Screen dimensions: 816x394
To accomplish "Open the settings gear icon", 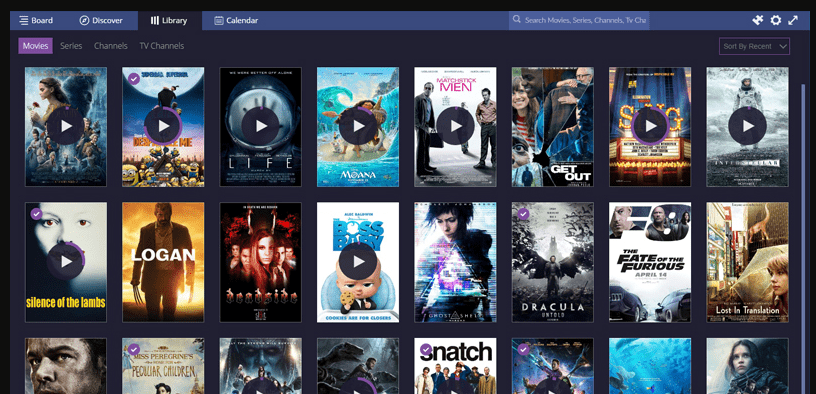I will pos(775,20).
